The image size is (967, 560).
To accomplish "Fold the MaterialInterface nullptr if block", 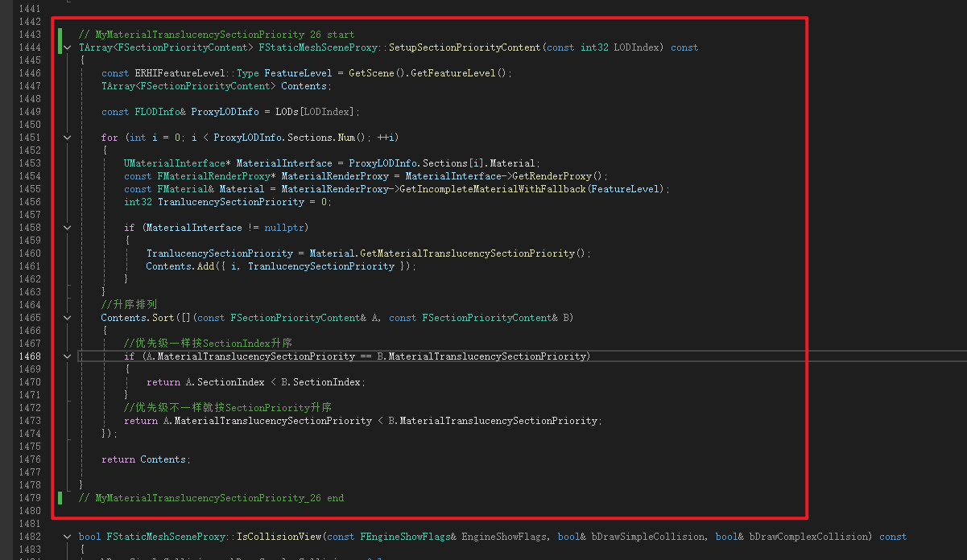I will pos(68,228).
